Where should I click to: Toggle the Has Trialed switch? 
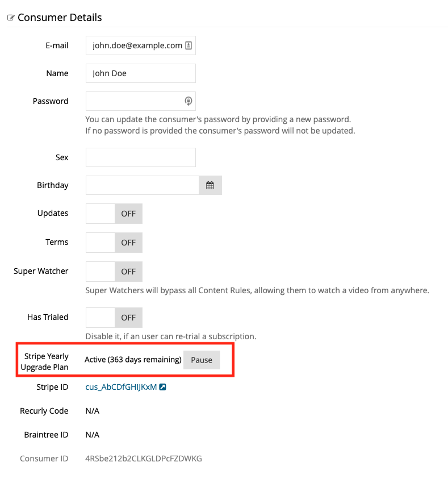[x=114, y=317]
